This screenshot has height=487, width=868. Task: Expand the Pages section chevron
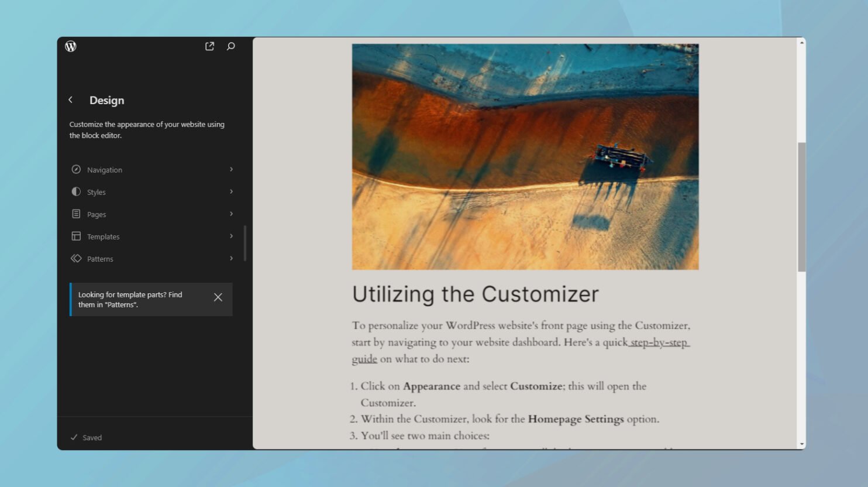click(231, 214)
